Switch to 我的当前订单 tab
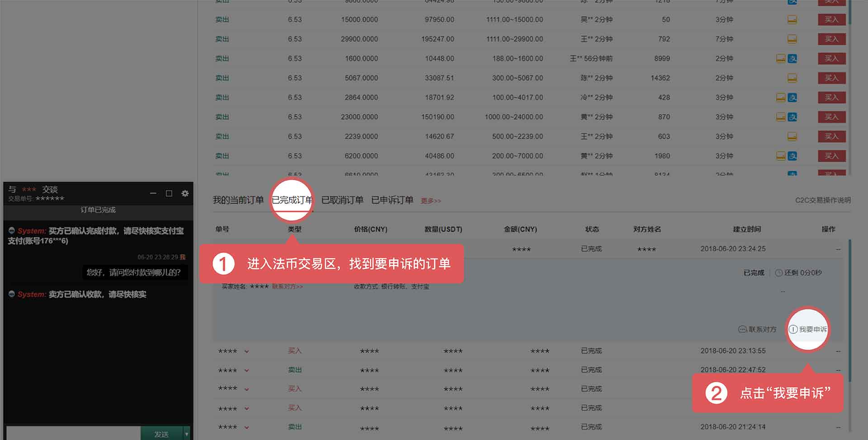This screenshot has width=868, height=440. point(238,200)
